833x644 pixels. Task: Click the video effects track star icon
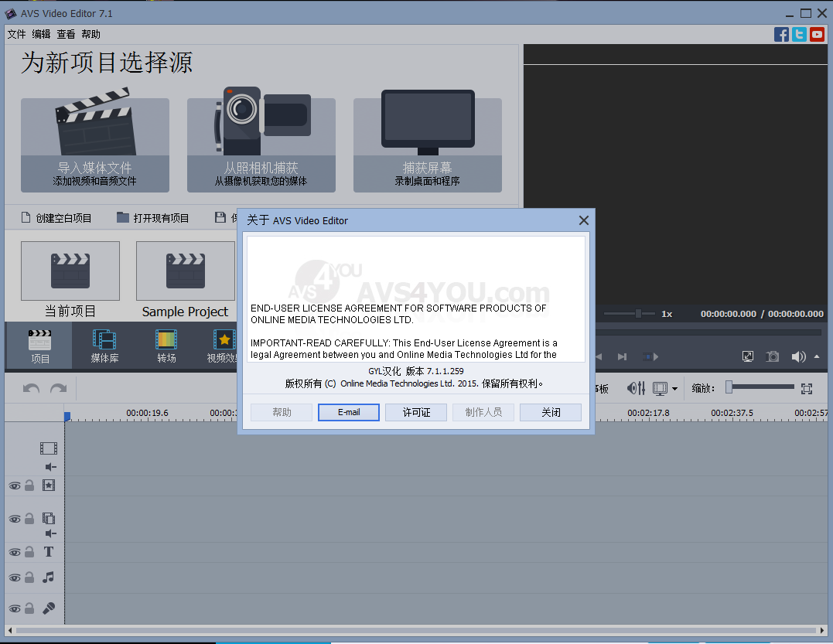tap(49, 486)
